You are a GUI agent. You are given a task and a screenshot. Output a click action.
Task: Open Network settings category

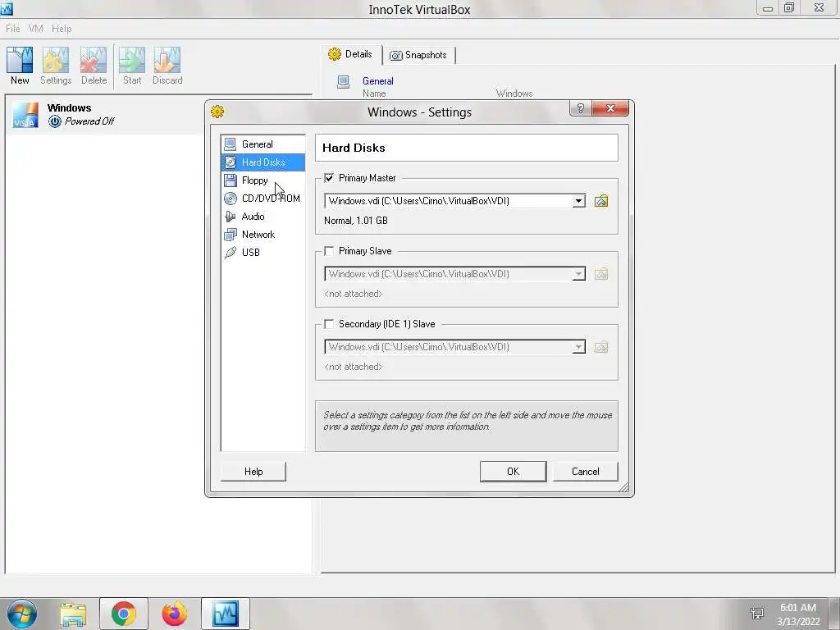263,234
